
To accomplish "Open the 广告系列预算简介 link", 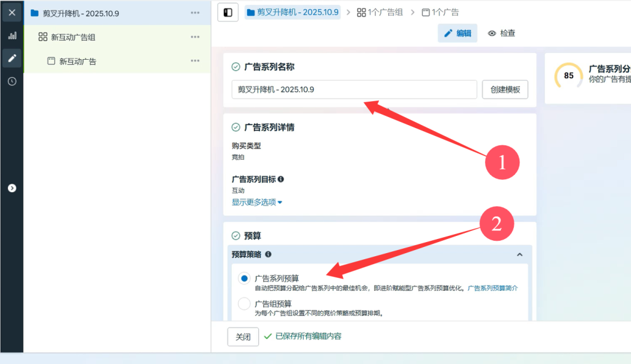I will [x=492, y=288].
